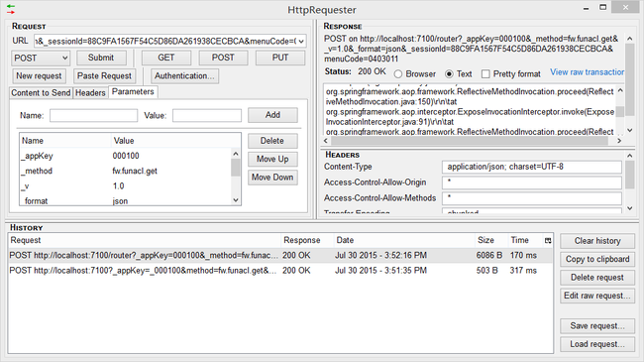Screen dimensions: 644x362
Task: Click the Name column header in parameters
Action: point(65,141)
